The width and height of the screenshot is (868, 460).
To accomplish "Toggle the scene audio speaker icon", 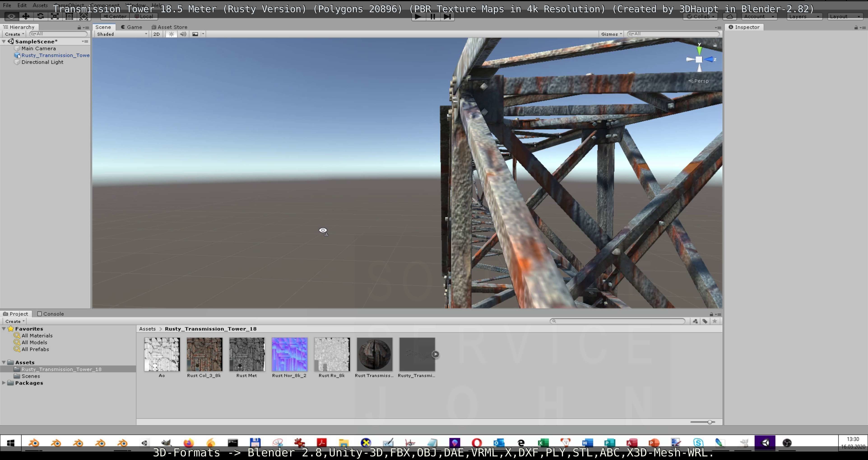I will coord(183,34).
